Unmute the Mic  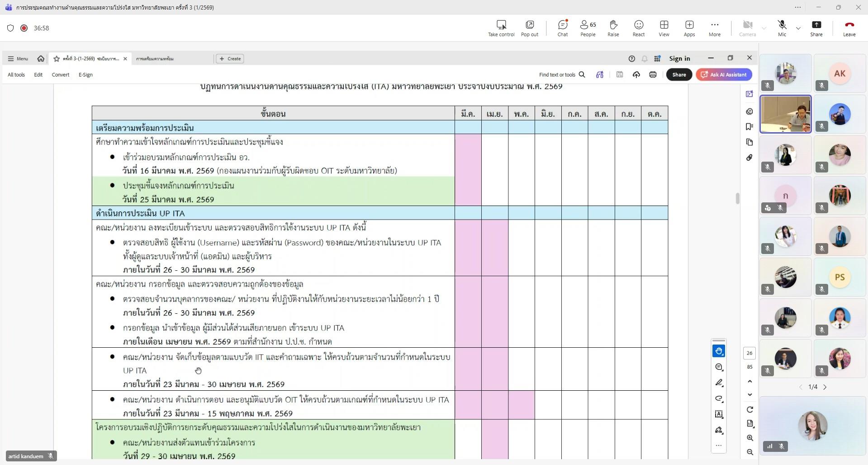(x=782, y=28)
